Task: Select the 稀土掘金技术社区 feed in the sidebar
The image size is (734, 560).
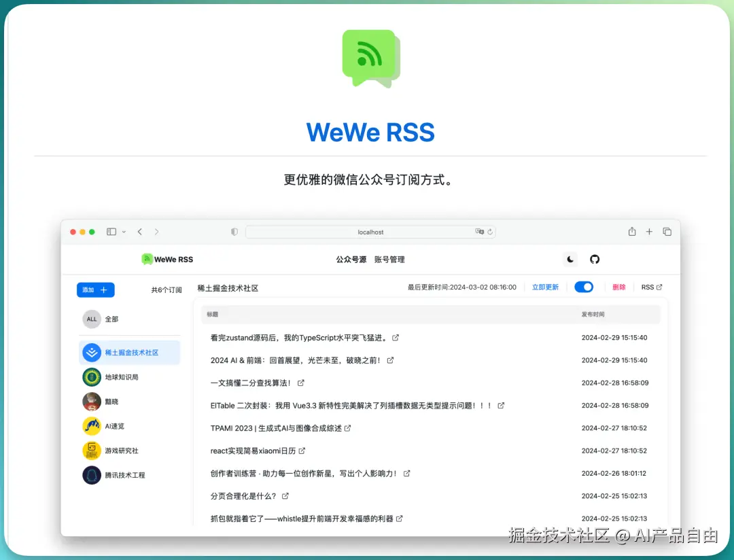Action: (130, 353)
